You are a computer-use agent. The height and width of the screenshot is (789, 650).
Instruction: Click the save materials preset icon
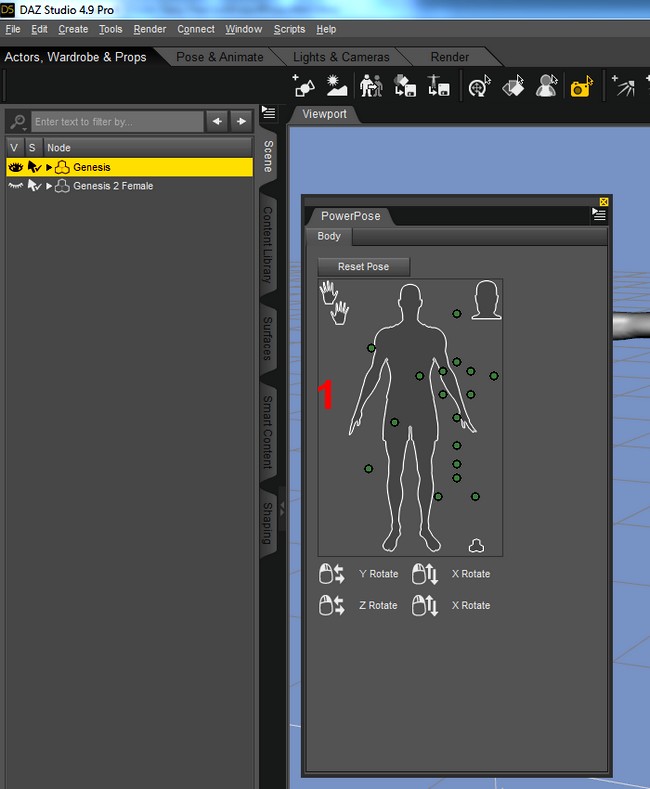click(x=404, y=86)
